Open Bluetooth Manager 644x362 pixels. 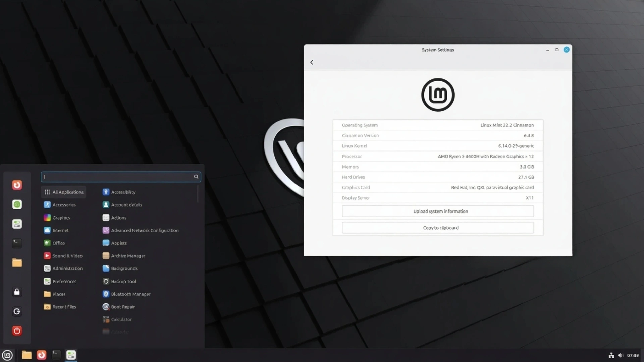click(126, 294)
